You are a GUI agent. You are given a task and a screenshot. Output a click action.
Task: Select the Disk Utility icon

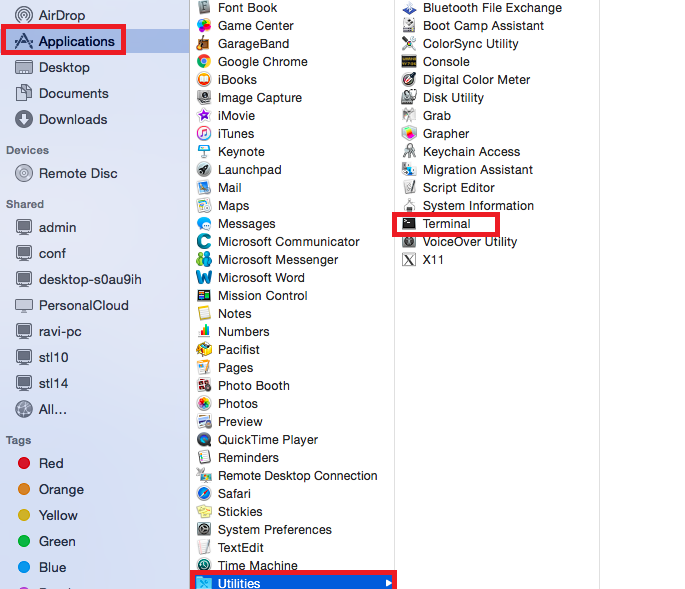coord(409,97)
